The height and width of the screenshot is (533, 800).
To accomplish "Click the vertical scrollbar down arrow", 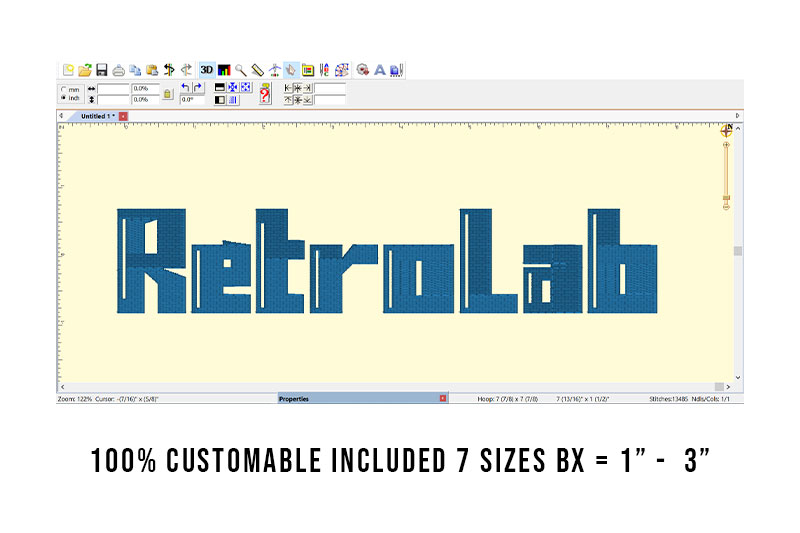I will [x=738, y=377].
